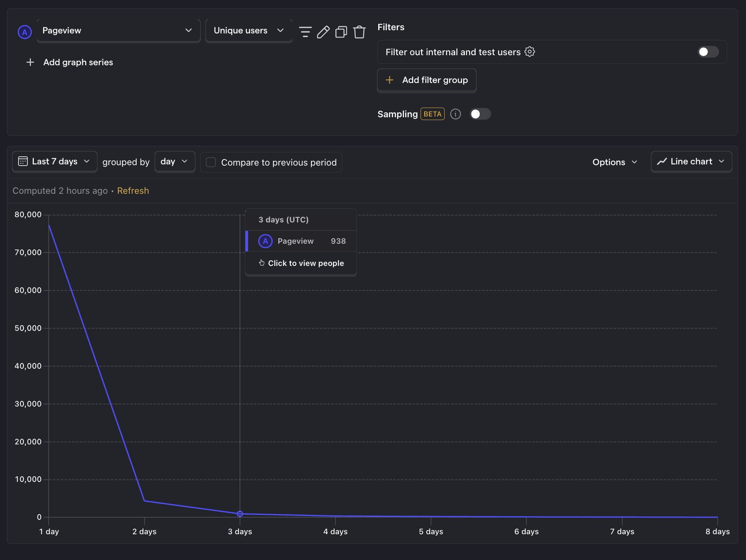Open the Unique users aggregation dropdown
Viewport: 746px width, 560px height.
tap(249, 31)
